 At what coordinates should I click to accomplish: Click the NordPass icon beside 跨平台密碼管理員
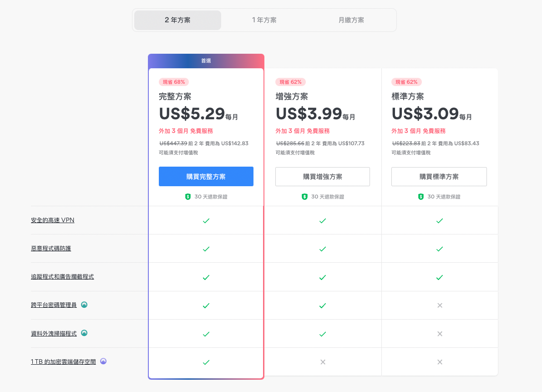point(84,305)
